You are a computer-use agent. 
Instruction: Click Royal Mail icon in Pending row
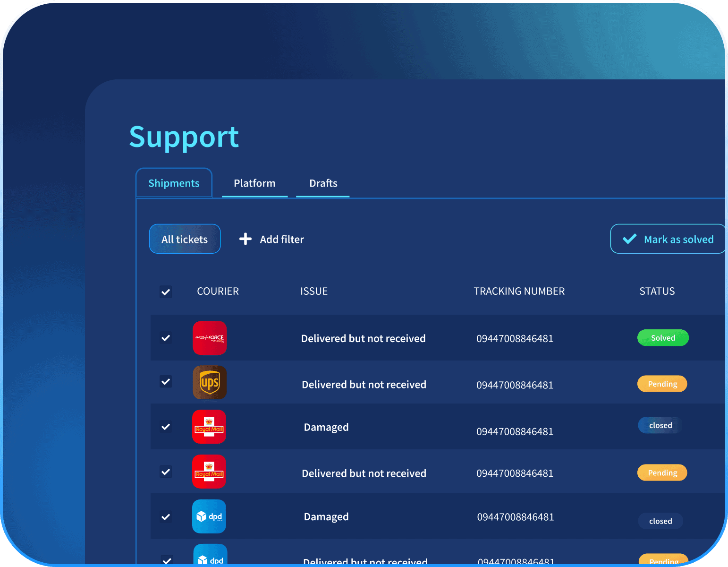tap(209, 472)
